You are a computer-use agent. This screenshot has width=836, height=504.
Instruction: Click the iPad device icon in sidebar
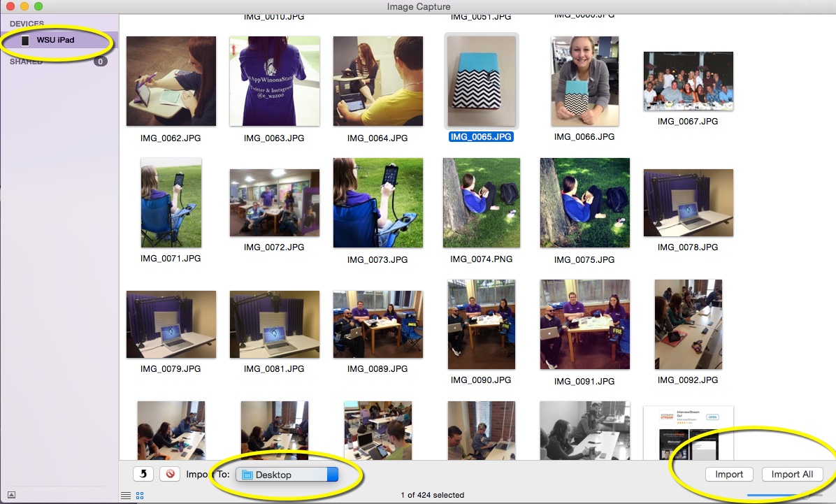click(26, 41)
